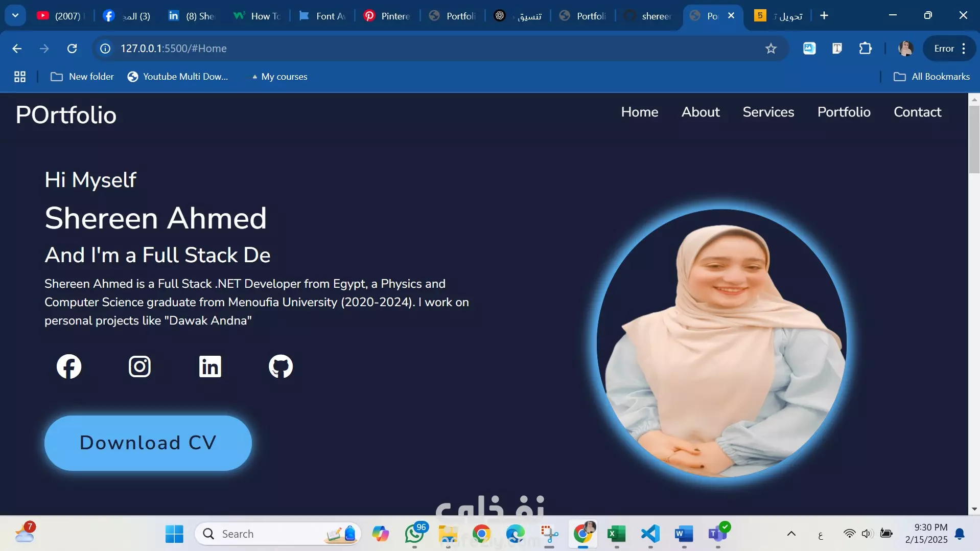The image size is (980, 551).
Task: Open the Instagram social icon link
Action: click(x=139, y=366)
